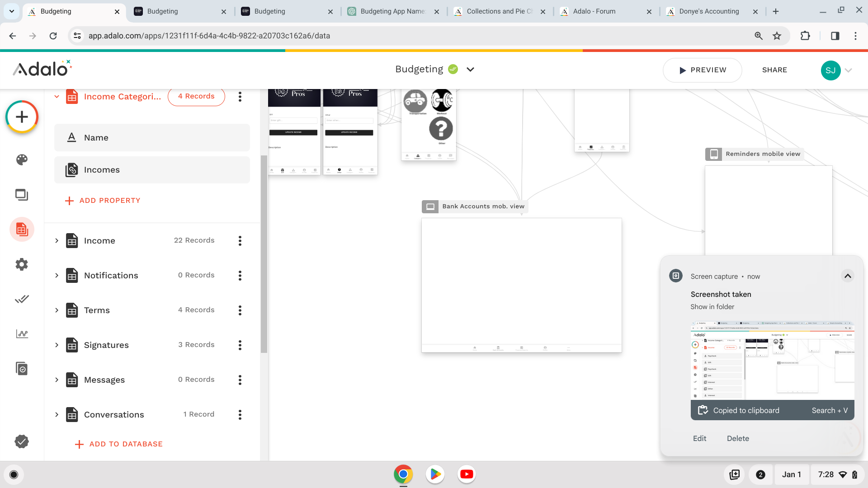Open three-dot menu for Income collection
This screenshot has width=868, height=488.
[x=240, y=241]
